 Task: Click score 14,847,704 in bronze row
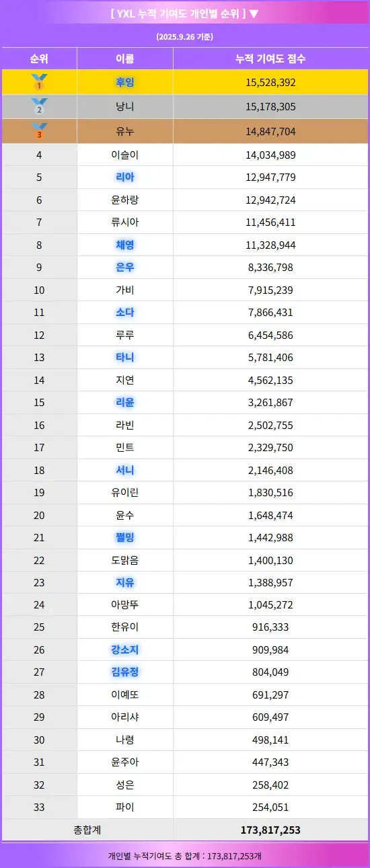[270, 131]
